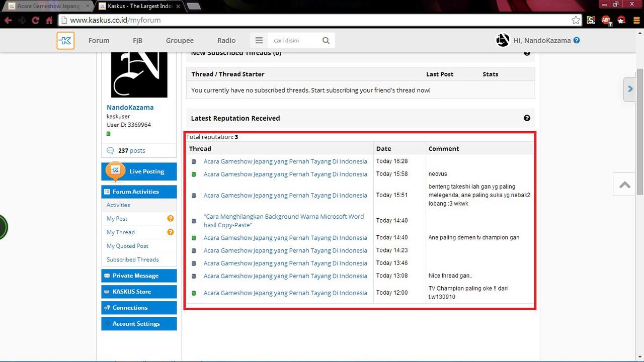
Task: Click the profile avatar image
Action: click(139, 74)
